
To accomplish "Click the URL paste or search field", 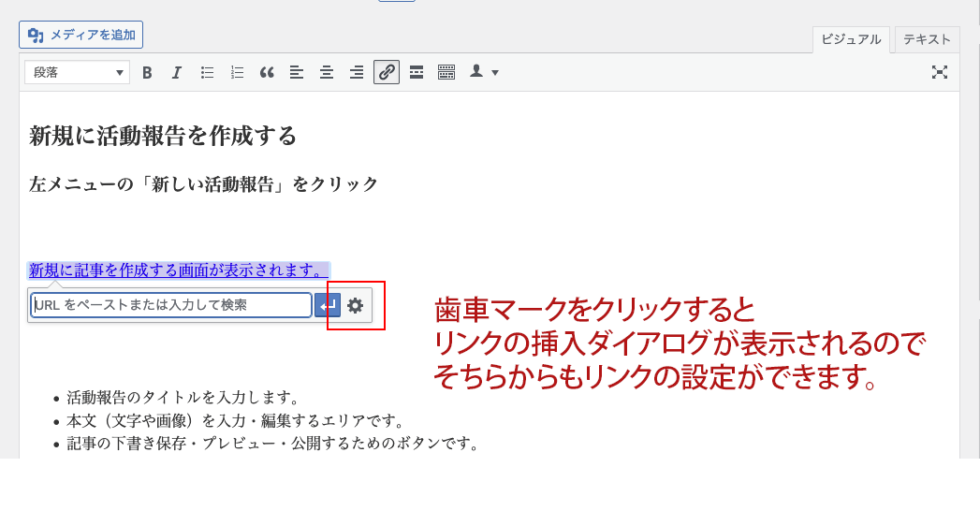I will (171, 305).
